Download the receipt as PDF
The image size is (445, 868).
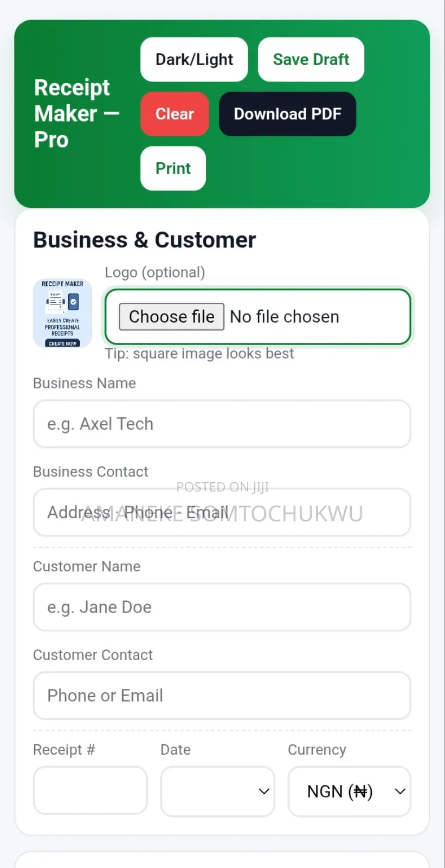tap(287, 114)
